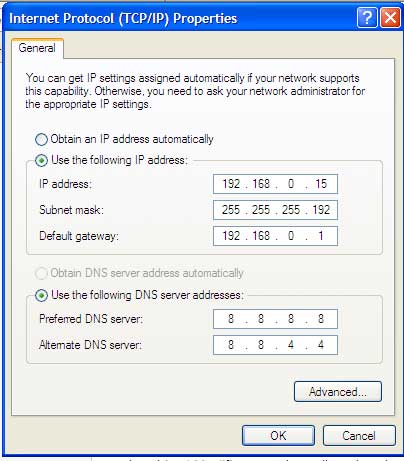404x461 pixels.
Task: Click last octet of Alternate DNS server
Action: (321, 345)
